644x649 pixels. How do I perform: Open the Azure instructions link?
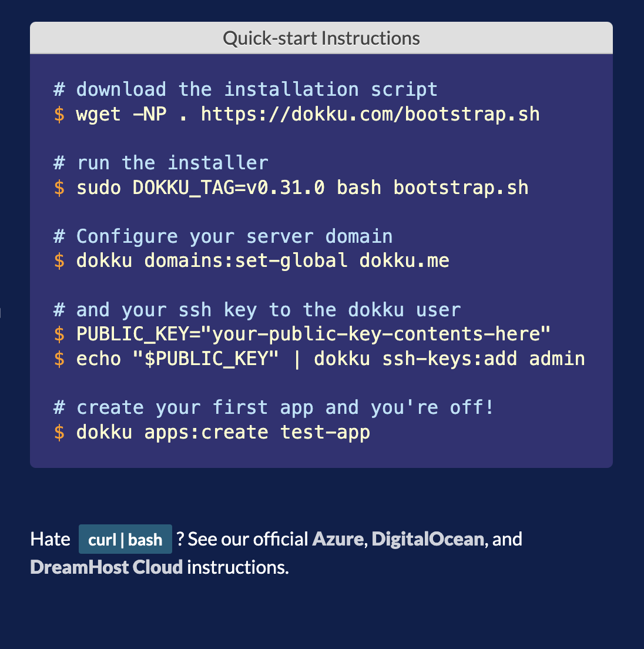[337, 539]
